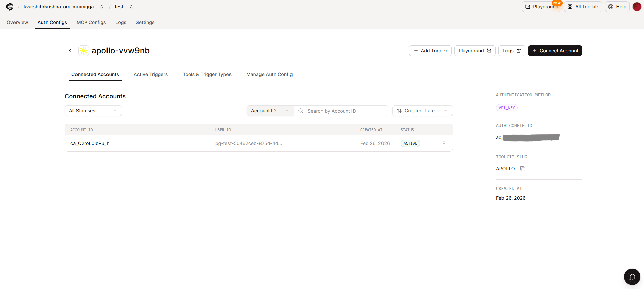
Task: Click the apollo-vvw9nb title
Action: click(x=121, y=51)
